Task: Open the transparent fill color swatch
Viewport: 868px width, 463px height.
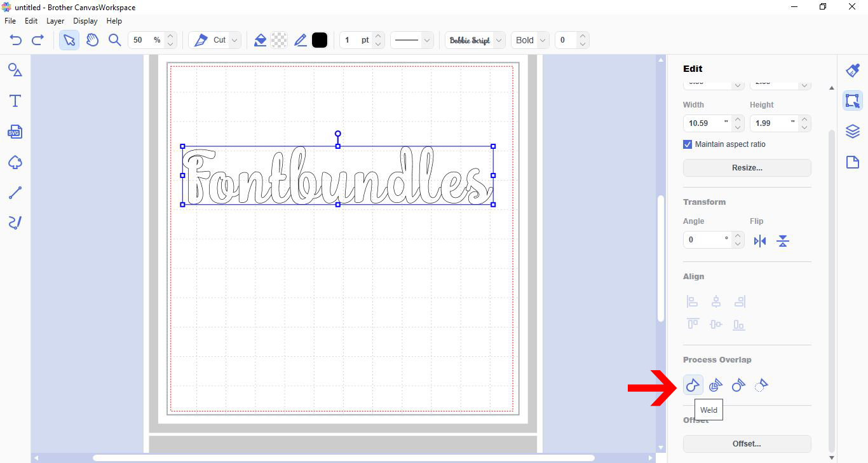Action: click(x=279, y=40)
